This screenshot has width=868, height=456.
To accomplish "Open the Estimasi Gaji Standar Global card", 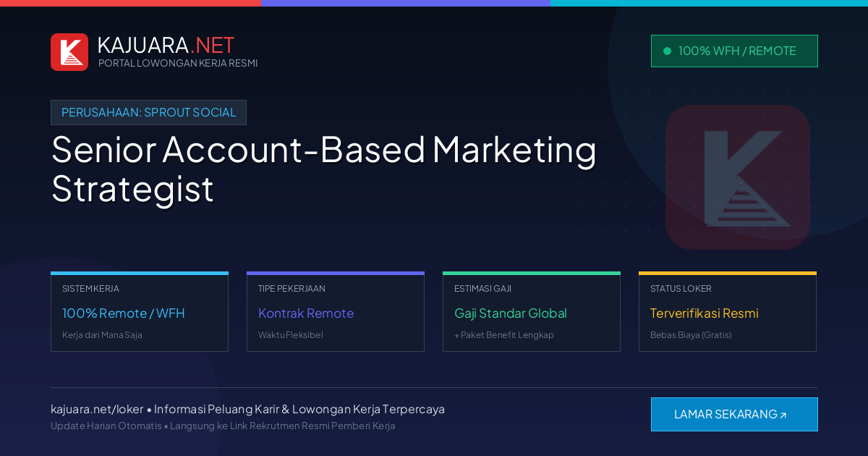I will click(x=532, y=312).
